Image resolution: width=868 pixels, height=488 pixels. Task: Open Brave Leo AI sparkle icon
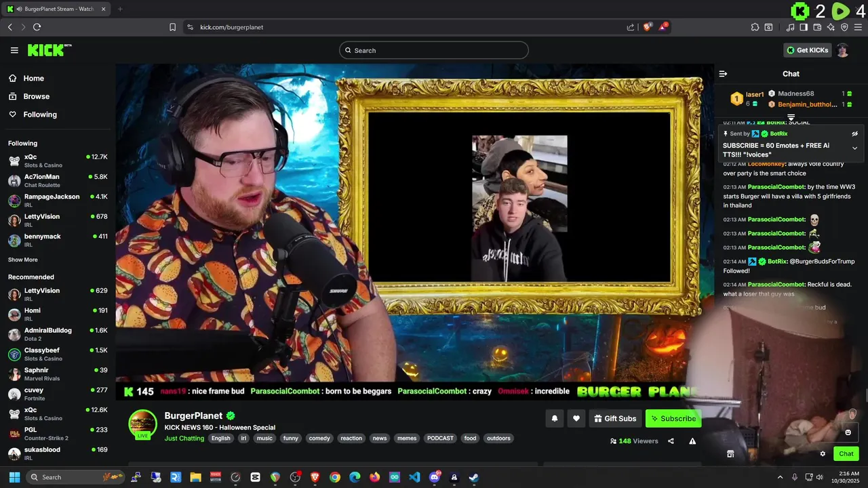[831, 27]
